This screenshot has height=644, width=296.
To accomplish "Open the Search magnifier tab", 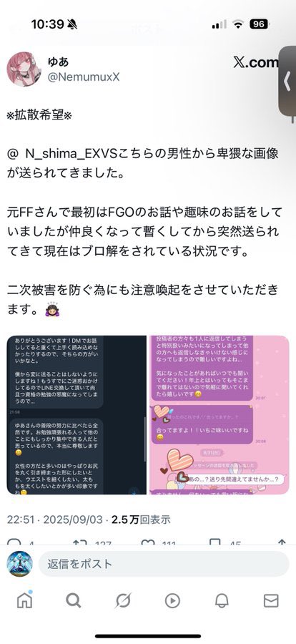I will pos(74,601).
